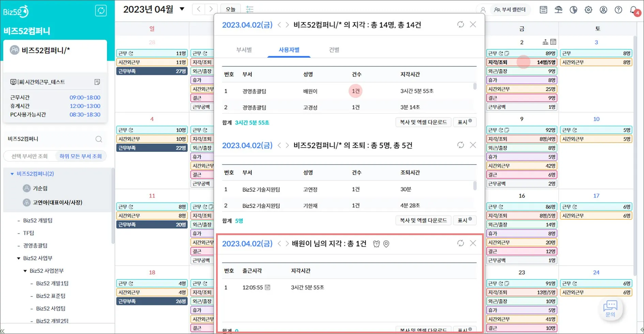
Task: Click the 조퇴 popup table scrollbar
Action: [475, 186]
